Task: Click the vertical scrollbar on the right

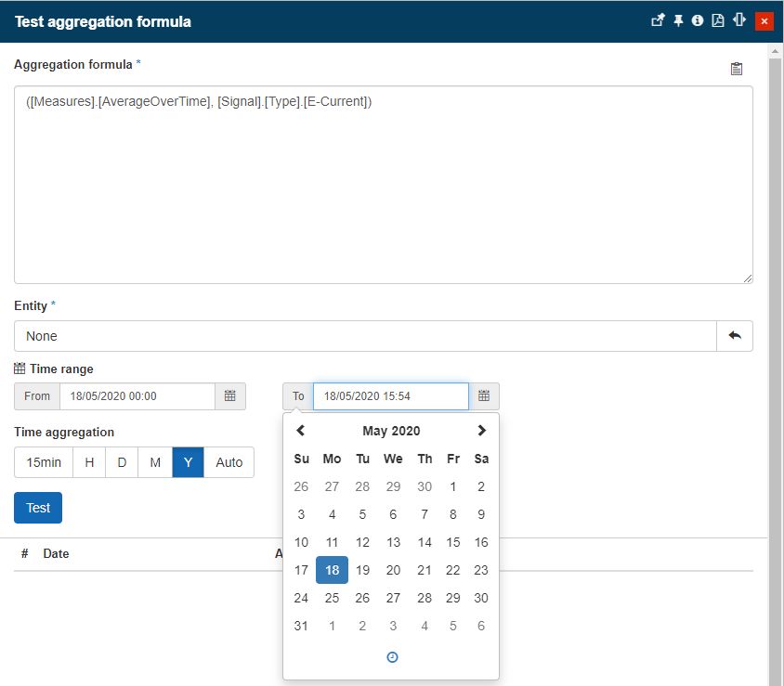Action: coord(775,371)
